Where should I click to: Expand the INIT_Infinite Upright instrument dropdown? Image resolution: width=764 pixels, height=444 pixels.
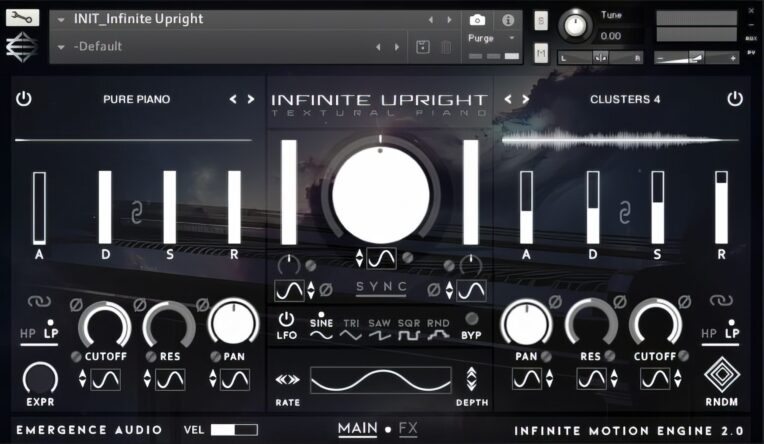63,19
